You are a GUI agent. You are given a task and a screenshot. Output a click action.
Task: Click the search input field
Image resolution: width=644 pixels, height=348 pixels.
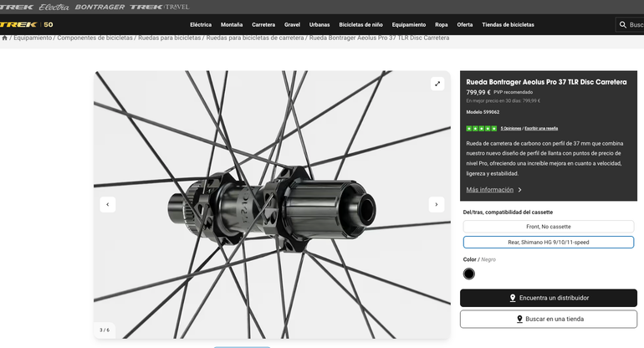(x=630, y=24)
